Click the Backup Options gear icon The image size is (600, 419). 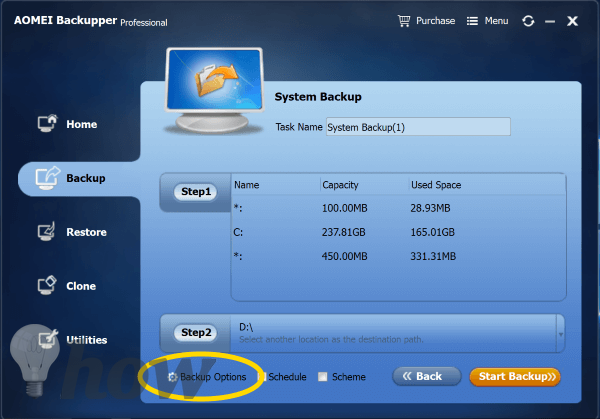pyautogui.click(x=173, y=377)
